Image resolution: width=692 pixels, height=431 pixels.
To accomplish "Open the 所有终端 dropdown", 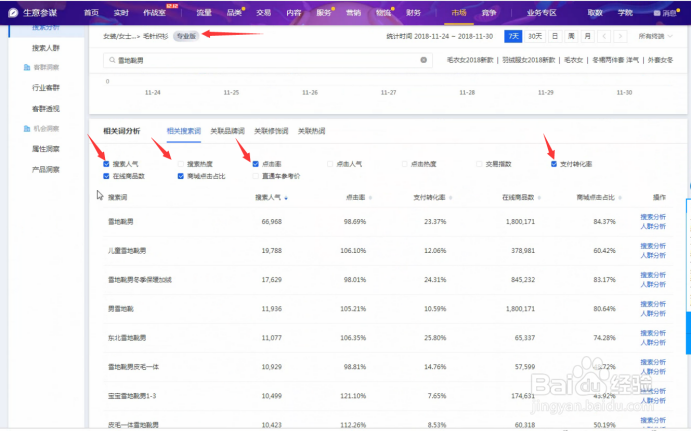I will tap(655, 36).
